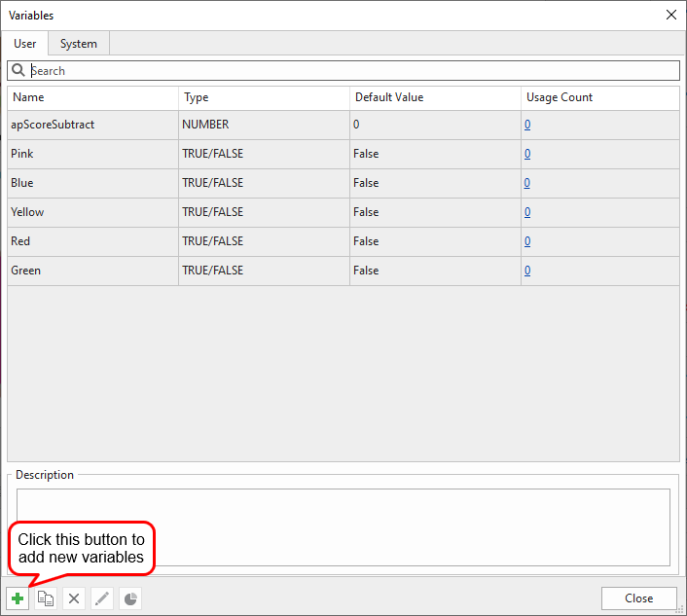
Task: Click the magnifier icon in search box
Action: [x=18, y=71]
